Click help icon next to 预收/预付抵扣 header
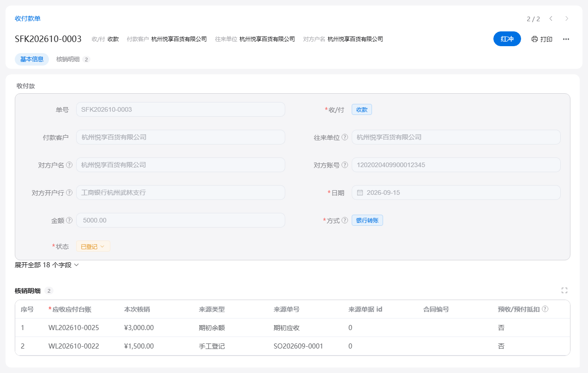The width and height of the screenshot is (588, 373). 545,309
